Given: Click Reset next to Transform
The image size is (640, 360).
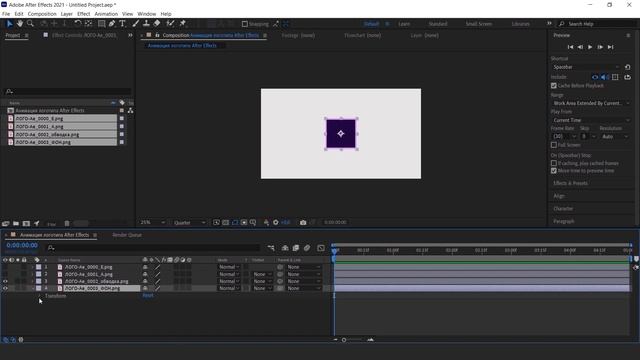Looking at the screenshot, I should [148, 296].
